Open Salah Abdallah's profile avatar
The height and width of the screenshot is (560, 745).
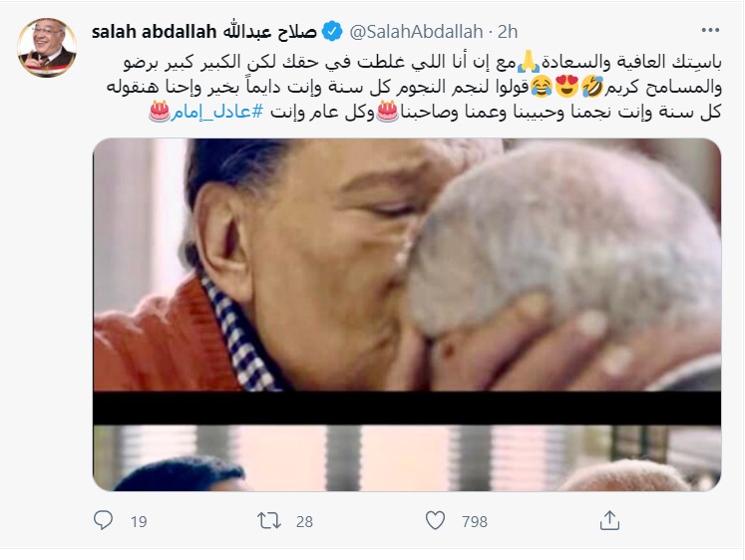[x=47, y=48]
